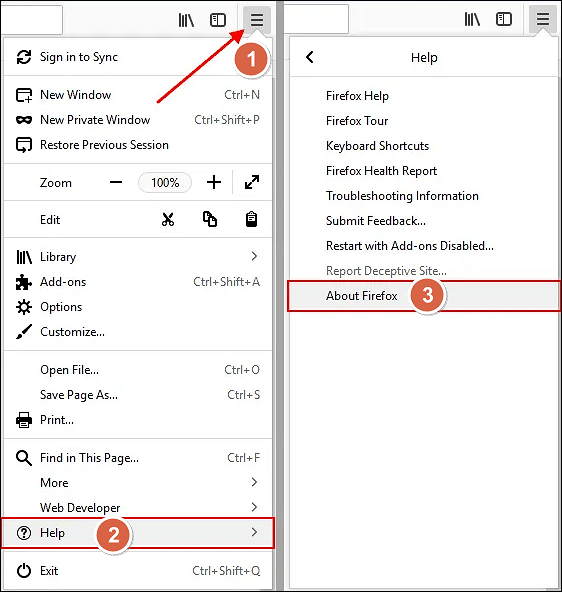The image size is (562, 592).
Task: Cut with the scissors icon
Action: 168,219
